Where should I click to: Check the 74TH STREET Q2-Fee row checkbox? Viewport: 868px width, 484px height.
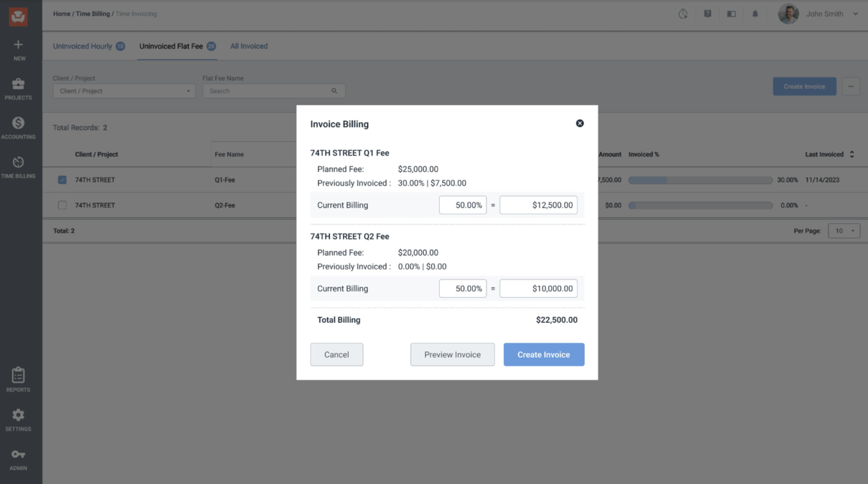(x=62, y=205)
